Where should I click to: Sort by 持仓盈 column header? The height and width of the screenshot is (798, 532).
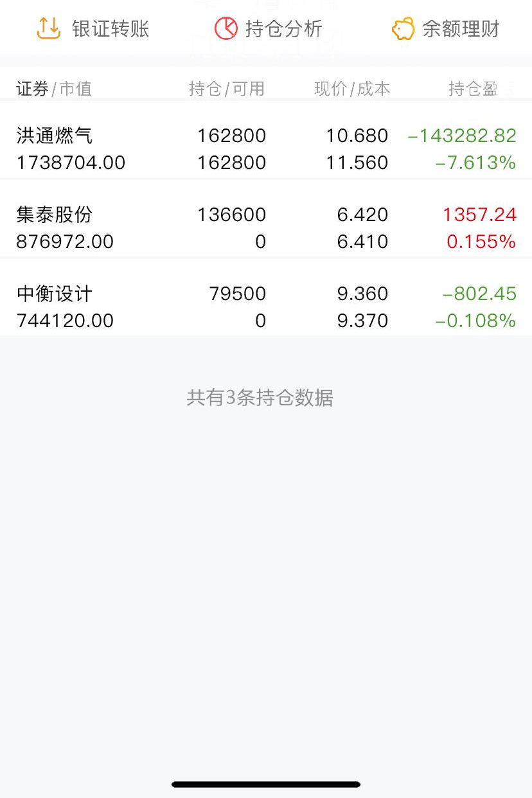[x=474, y=89]
